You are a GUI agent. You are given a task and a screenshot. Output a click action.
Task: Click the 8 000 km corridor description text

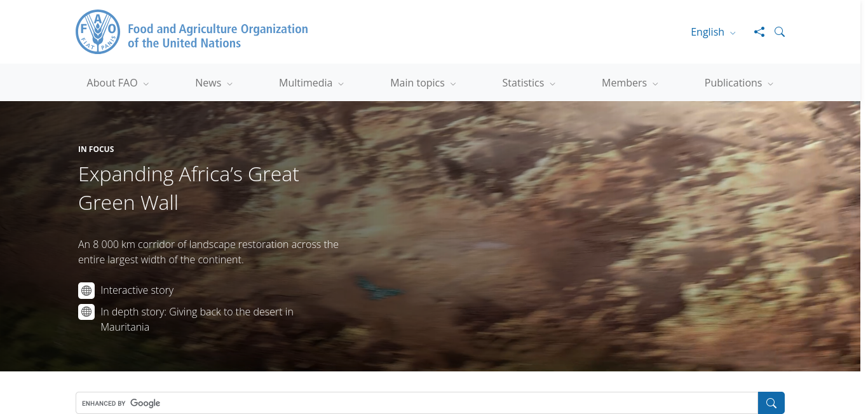click(208, 252)
